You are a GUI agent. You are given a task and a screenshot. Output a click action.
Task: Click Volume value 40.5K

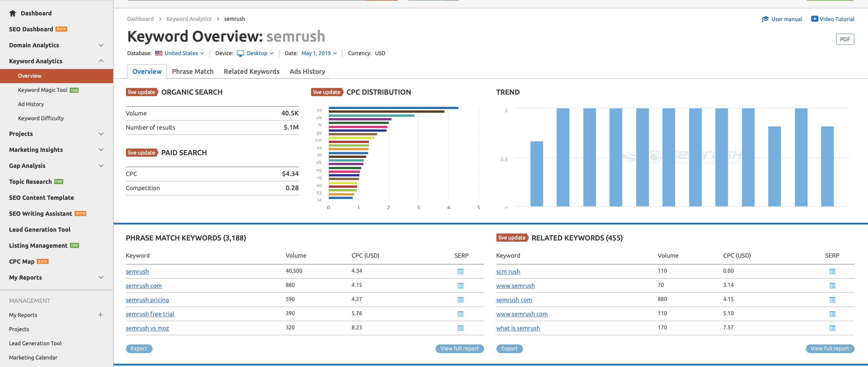tap(290, 113)
